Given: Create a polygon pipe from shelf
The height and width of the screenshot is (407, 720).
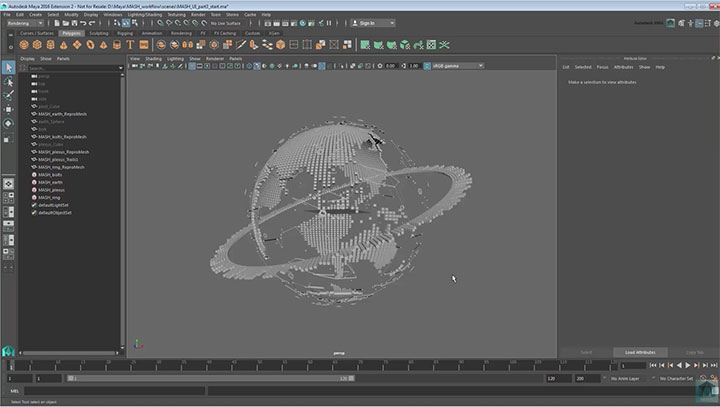Looking at the screenshot, I should (x=117, y=45).
